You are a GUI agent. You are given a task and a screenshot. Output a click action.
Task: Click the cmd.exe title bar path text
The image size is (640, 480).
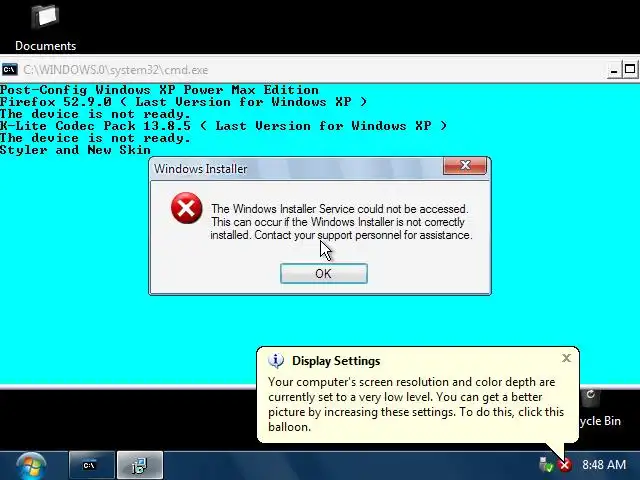click(116, 70)
